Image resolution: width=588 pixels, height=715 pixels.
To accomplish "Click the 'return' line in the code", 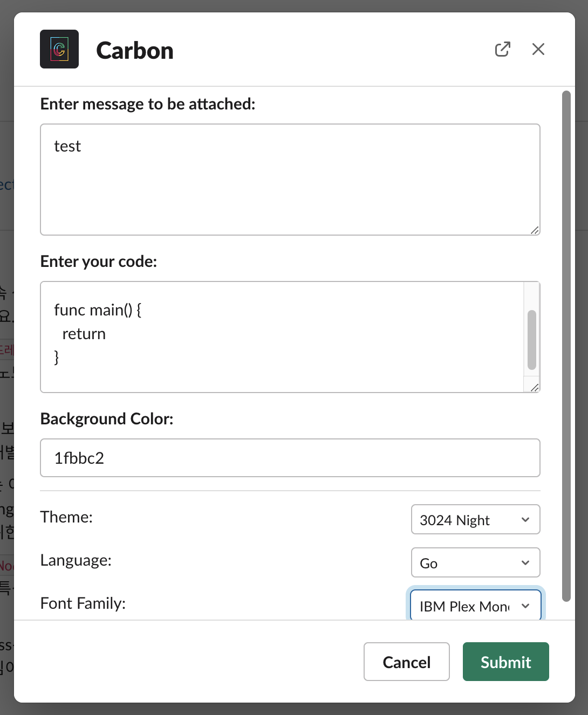I will click(x=84, y=334).
